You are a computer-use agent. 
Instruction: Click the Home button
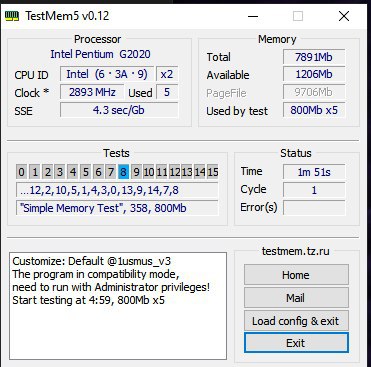(x=296, y=275)
